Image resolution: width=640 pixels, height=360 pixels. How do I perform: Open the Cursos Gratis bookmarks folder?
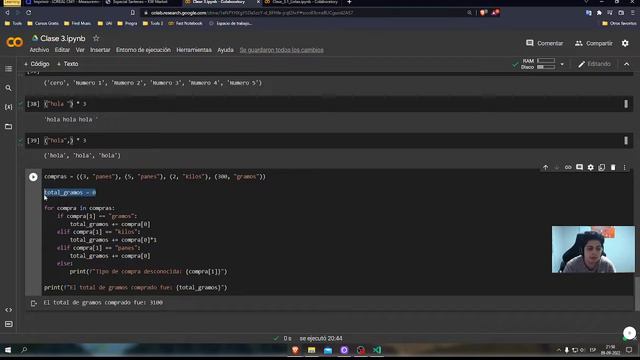click(x=43, y=23)
